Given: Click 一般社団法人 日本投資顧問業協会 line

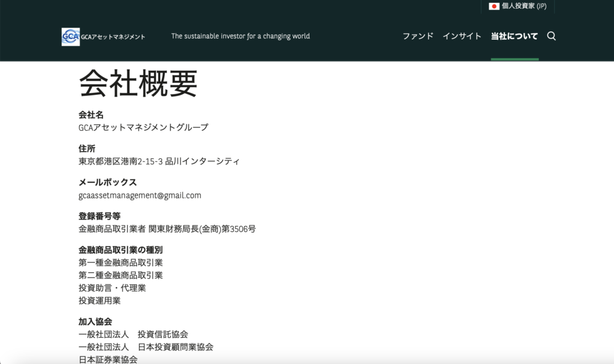Looking at the screenshot, I should coord(146,347).
